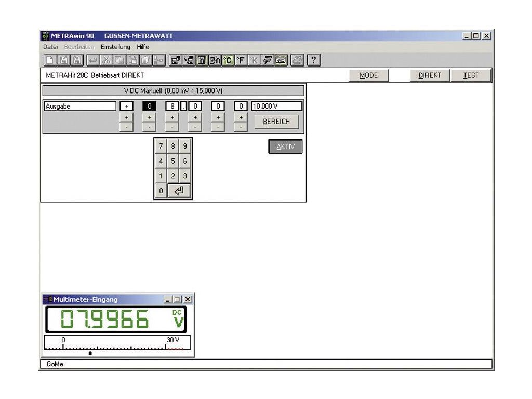Click keypad digit 6
Viewport: 532px width, 399px height.
[x=185, y=161]
